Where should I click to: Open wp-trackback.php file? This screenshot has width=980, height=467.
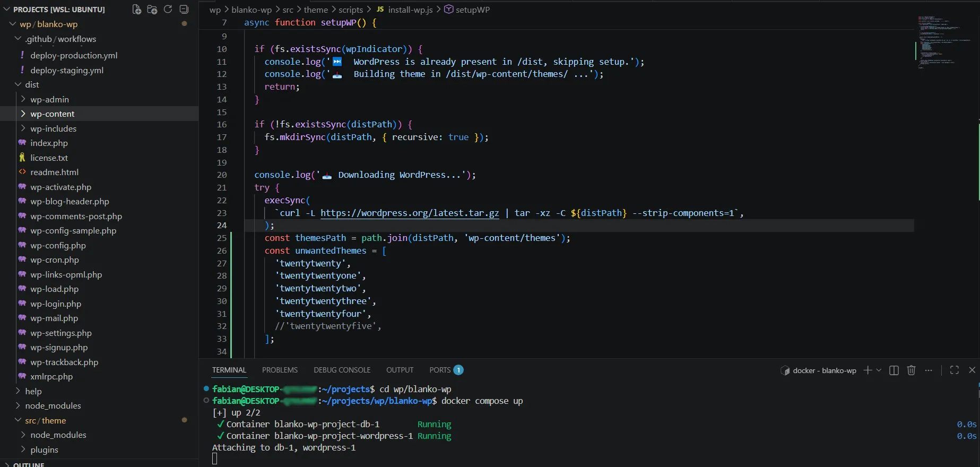tap(64, 362)
